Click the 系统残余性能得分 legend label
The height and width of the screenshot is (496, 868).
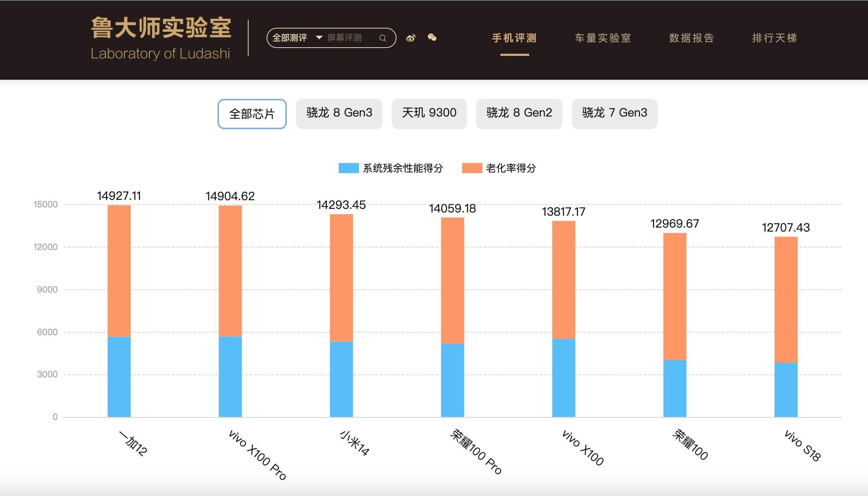(403, 168)
